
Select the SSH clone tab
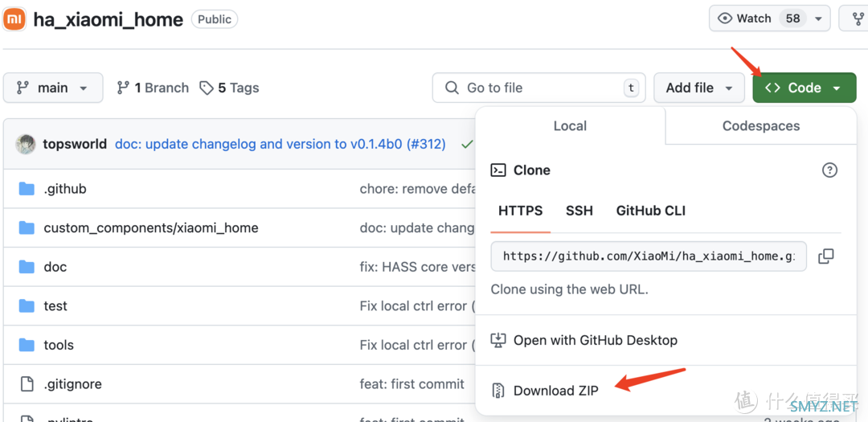(x=579, y=211)
